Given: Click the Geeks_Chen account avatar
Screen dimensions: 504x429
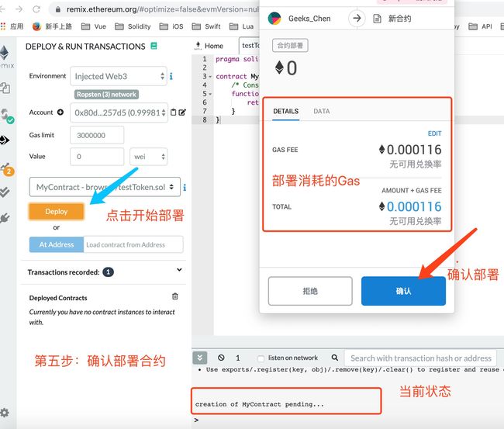Looking at the screenshot, I should pyautogui.click(x=274, y=19).
